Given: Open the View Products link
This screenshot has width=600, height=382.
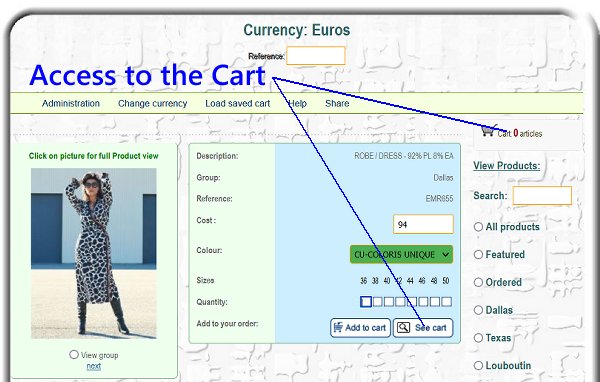Looking at the screenshot, I should pyautogui.click(x=507, y=166).
